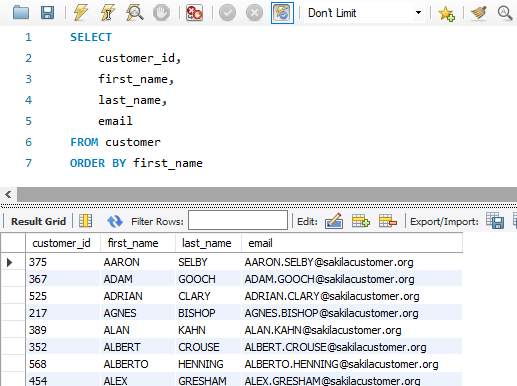Click the SELECT keyword on line 1
Image resolution: width=517 pixels, height=386 pixels.
tap(91, 37)
